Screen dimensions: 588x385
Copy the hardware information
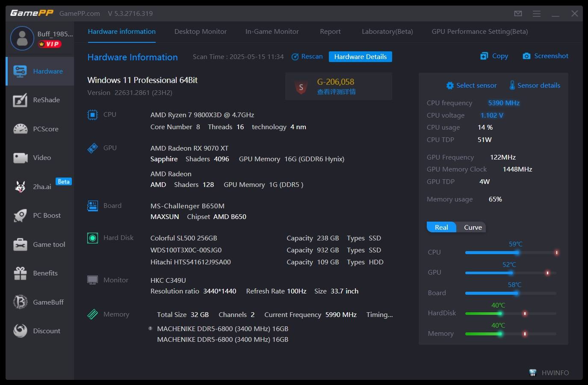click(x=494, y=56)
